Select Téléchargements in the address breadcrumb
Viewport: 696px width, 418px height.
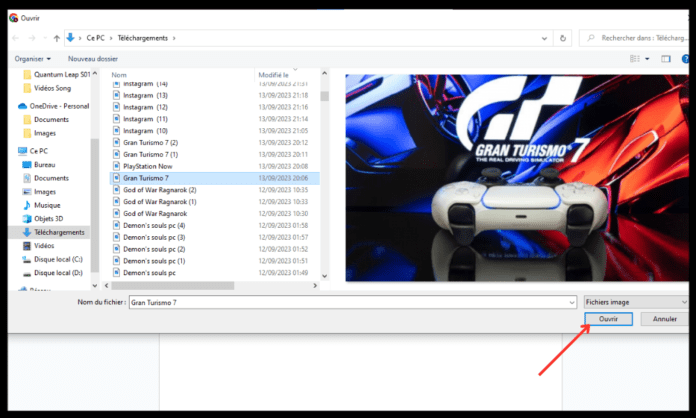(142, 38)
